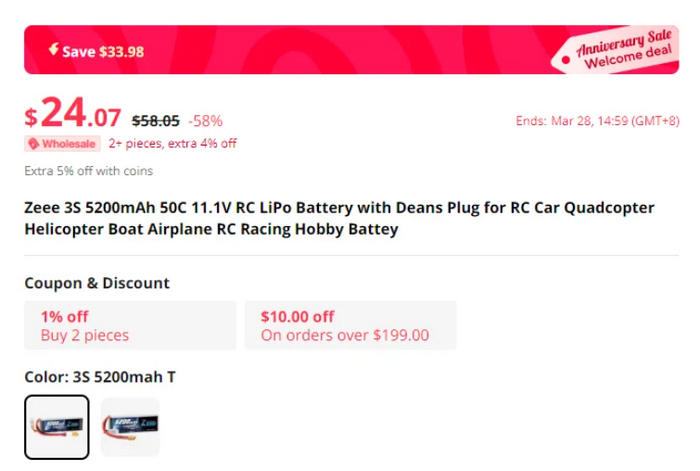
Task: Click "On orders over $199.00" condition text
Action: tap(345, 335)
